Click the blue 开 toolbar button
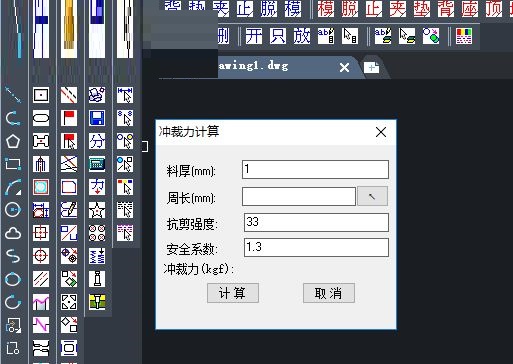The image size is (513, 364). pos(254,36)
